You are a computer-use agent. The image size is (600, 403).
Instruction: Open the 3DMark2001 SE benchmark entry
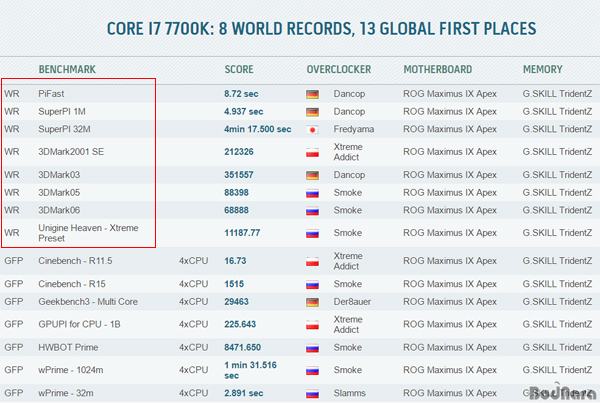[71, 152]
